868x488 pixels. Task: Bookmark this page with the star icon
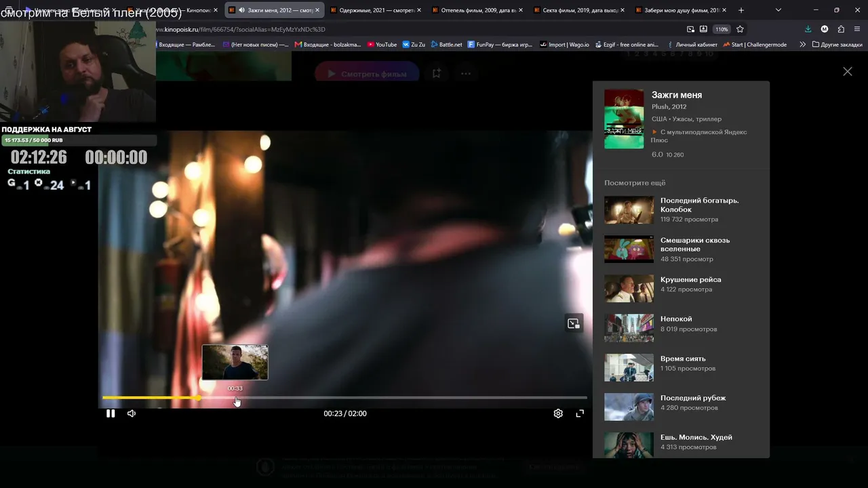pos(740,29)
